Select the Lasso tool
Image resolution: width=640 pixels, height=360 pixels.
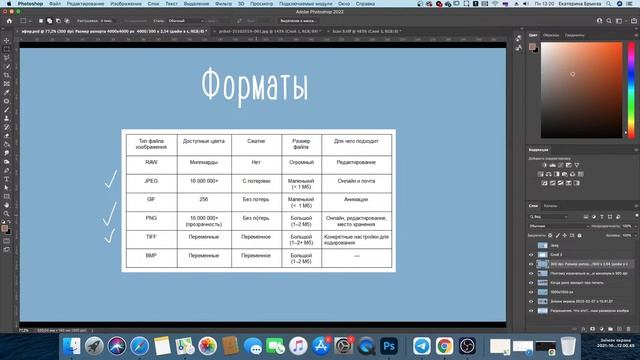click(7, 58)
